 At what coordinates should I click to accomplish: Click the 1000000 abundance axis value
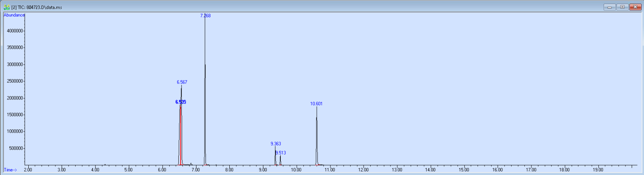coord(14,131)
